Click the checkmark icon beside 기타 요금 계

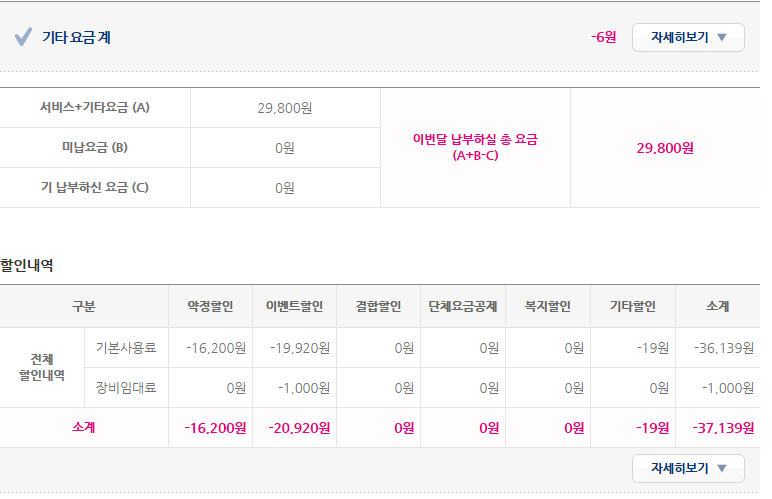point(24,38)
